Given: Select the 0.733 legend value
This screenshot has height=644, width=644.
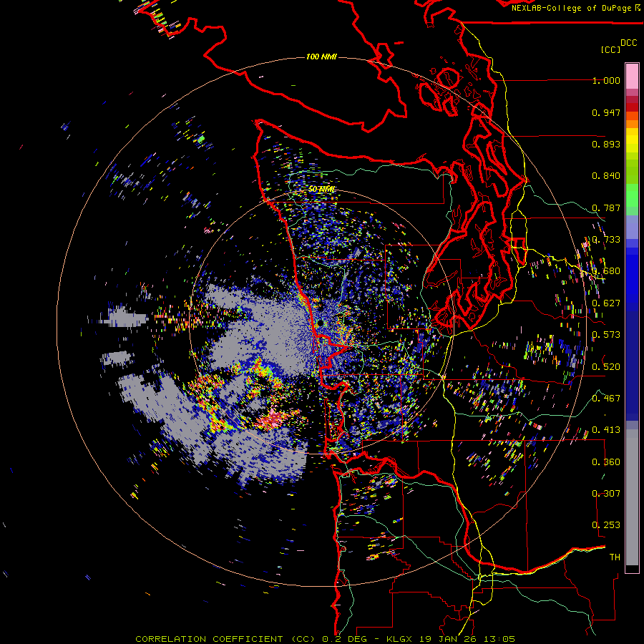Looking at the screenshot, I should tap(606, 240).
